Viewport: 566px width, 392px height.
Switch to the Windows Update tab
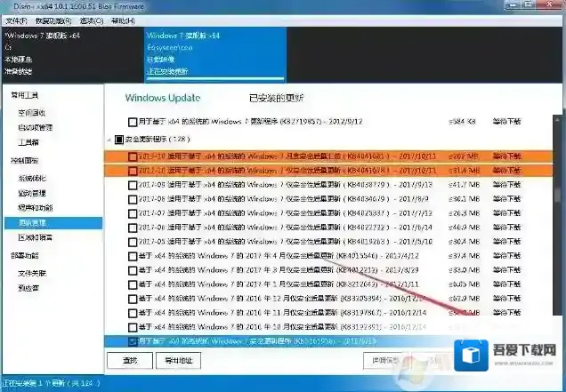(162, 98)
